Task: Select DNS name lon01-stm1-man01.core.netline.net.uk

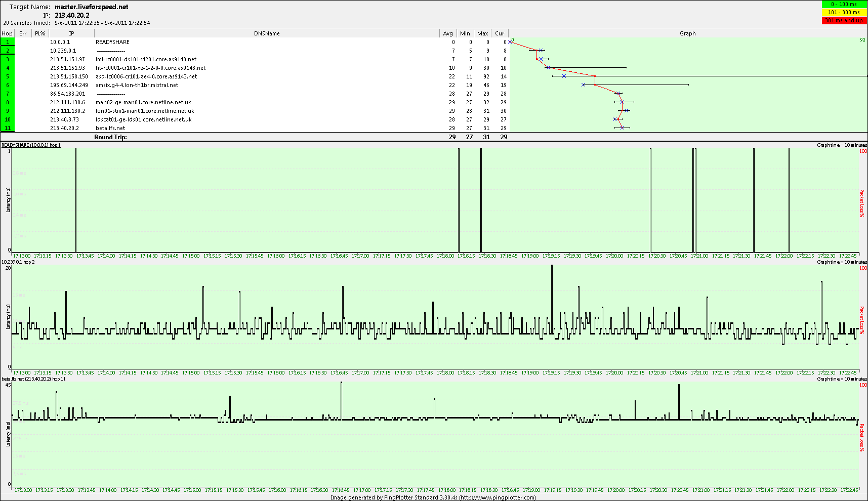Action: [145, 111]
